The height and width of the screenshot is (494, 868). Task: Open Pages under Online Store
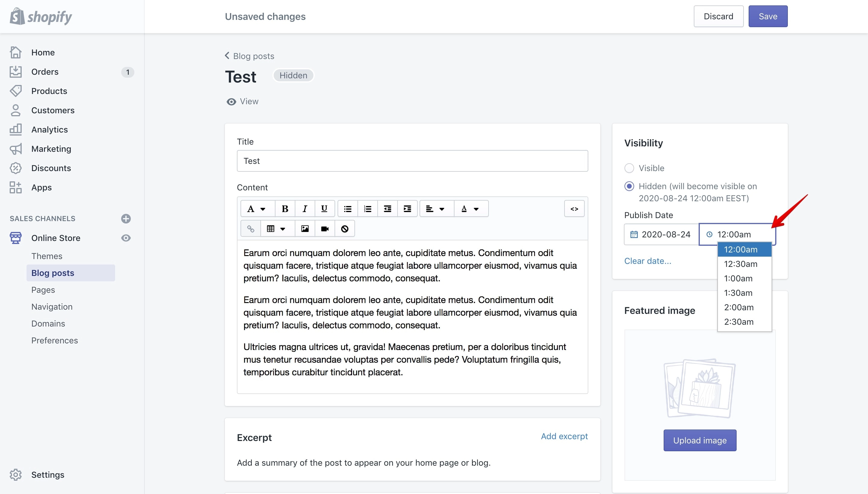click(x=43, y=290)
